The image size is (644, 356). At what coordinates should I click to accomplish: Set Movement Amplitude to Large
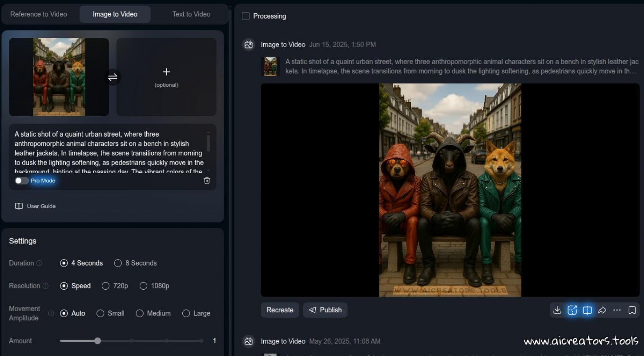coord(196,313)
